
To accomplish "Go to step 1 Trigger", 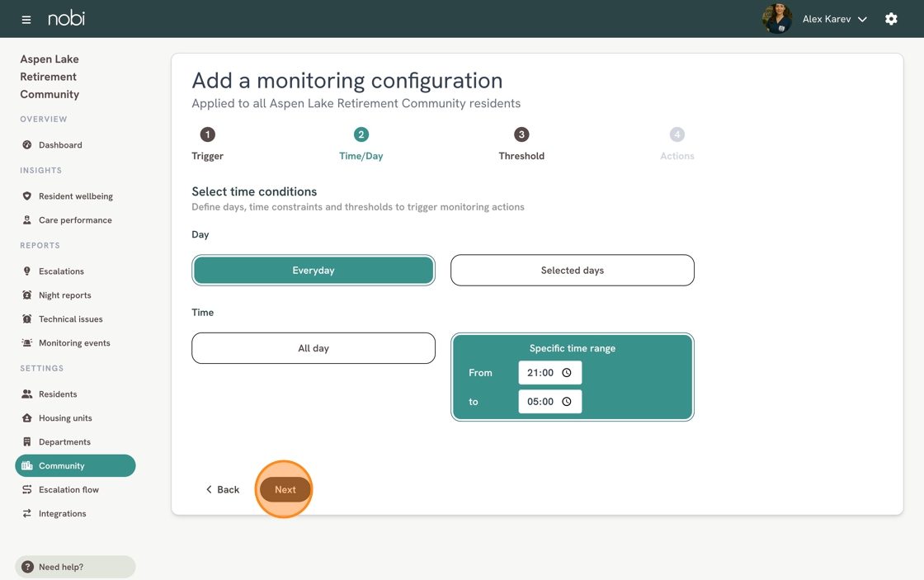I will click(x=207, y=144).
